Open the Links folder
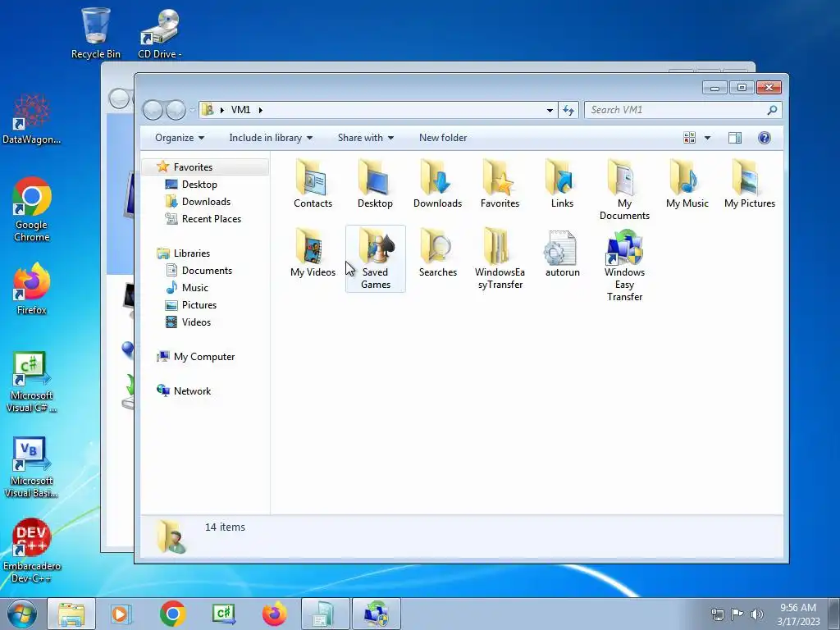 point(562,183)
